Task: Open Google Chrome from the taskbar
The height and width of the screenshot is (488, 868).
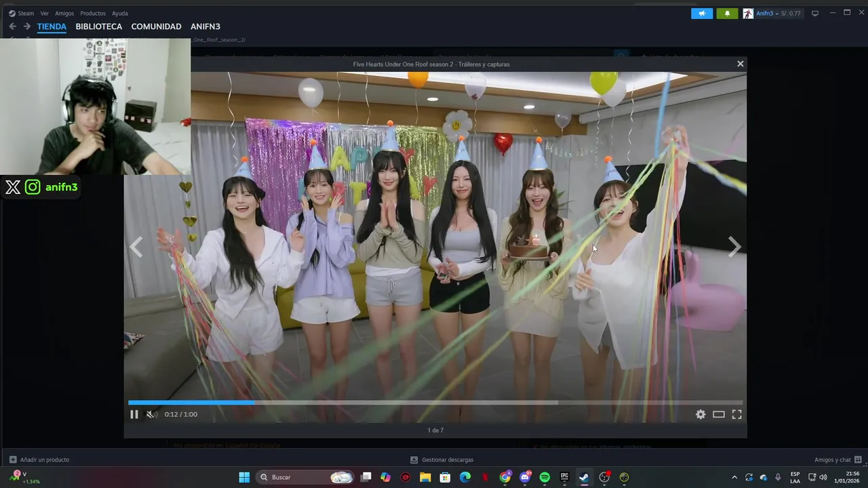Action: click(505, 477)
